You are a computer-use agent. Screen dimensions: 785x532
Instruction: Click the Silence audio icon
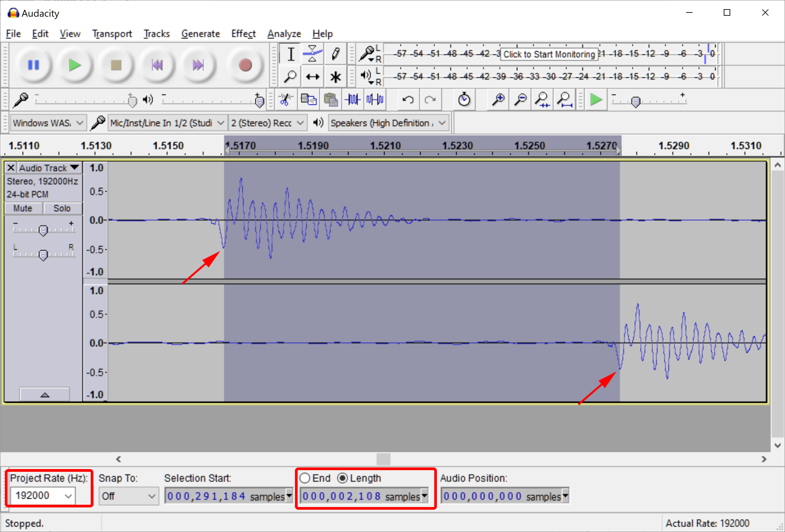tap(375, 100)
